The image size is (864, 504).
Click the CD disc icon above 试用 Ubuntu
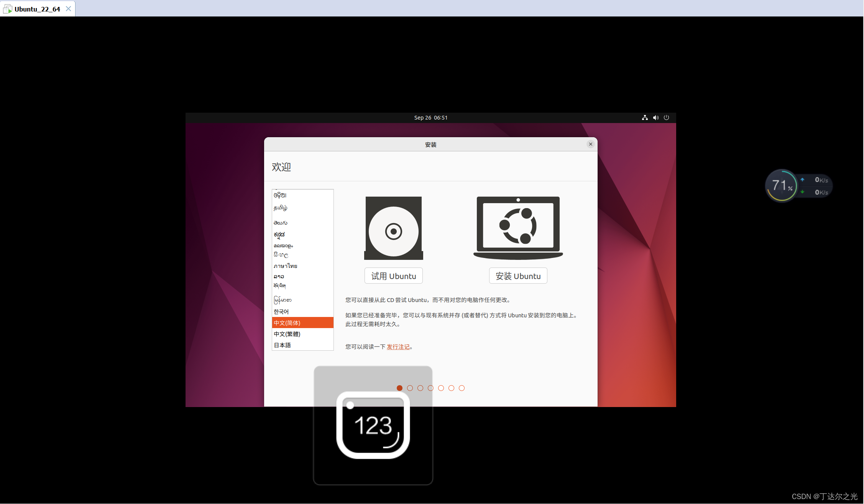(x=393, y=228)
